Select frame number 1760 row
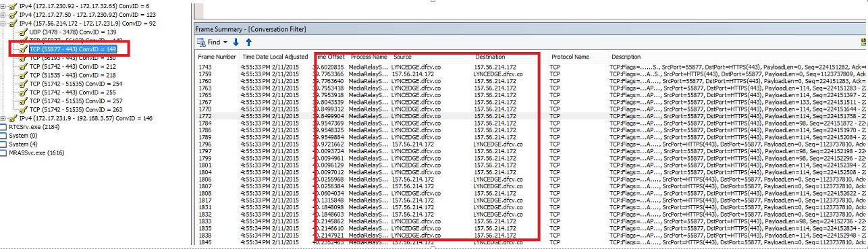This screenshot has height=249, width=868. (531, 81)
